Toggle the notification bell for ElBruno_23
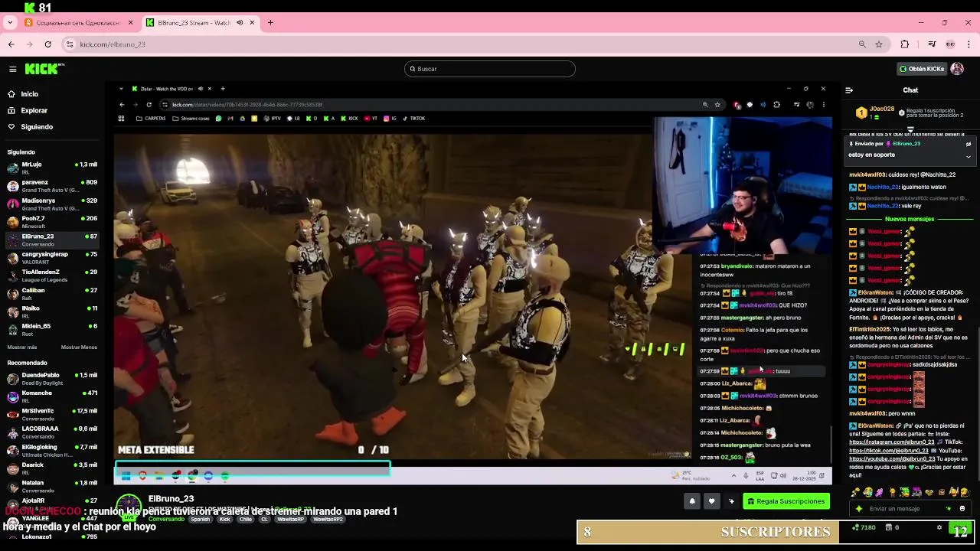 (692, 501)
